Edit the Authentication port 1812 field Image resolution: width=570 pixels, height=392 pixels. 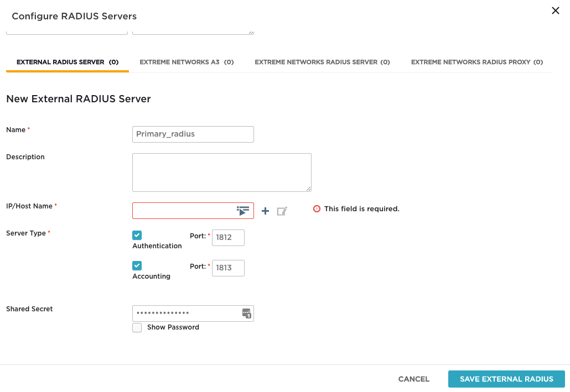click(x=228, y=238)
